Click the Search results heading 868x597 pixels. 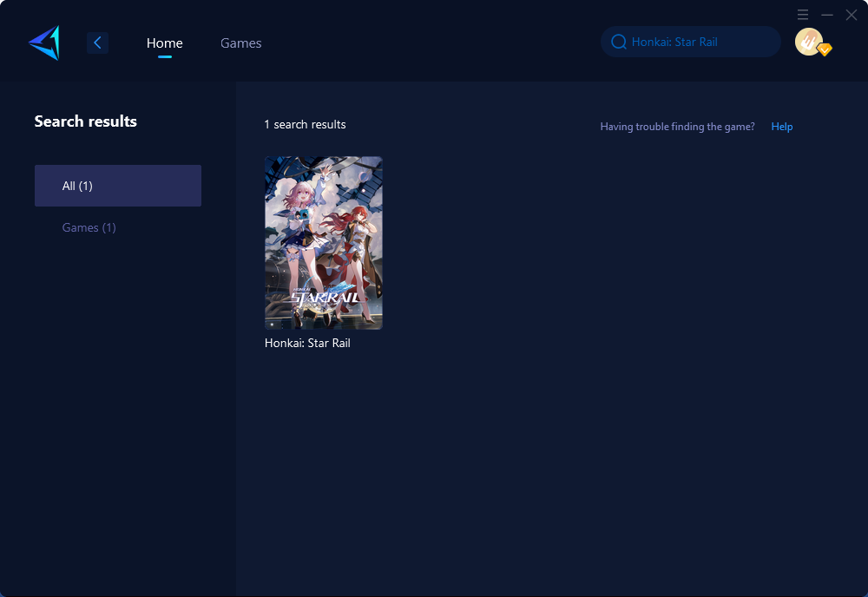point(86,121)
